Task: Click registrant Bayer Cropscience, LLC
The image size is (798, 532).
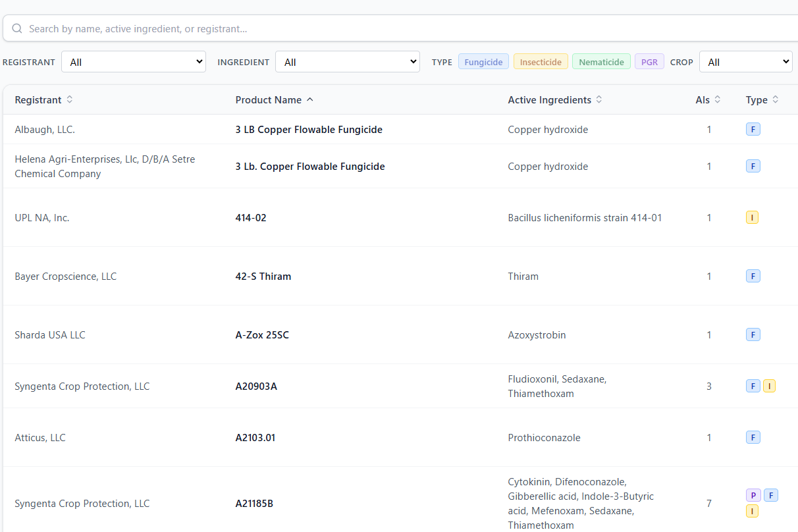Action: tap(66, 276)
